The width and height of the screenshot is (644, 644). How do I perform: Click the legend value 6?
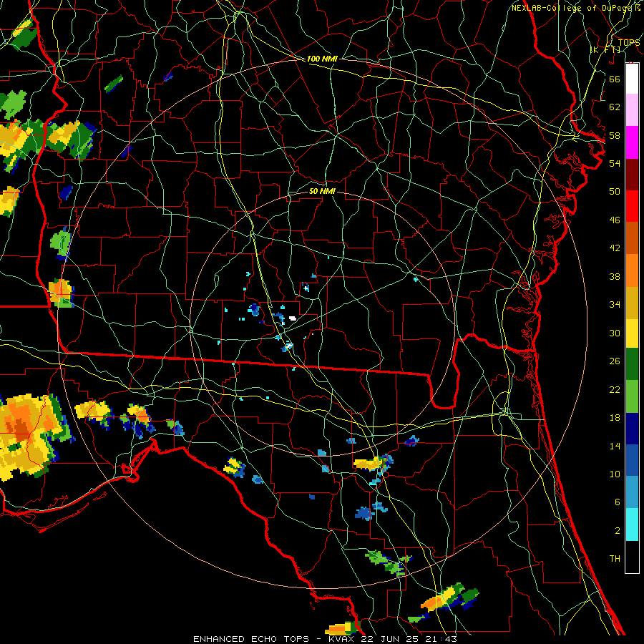(x=617, y=502)
